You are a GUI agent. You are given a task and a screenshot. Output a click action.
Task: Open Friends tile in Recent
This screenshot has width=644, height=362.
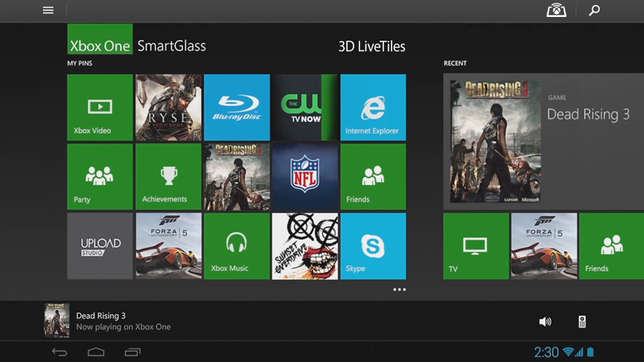pos(612,246)
